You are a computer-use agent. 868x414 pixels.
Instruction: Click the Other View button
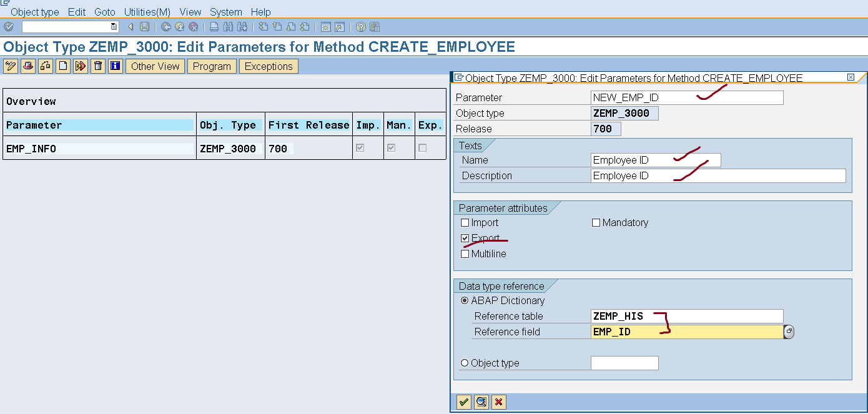(155, 66)
